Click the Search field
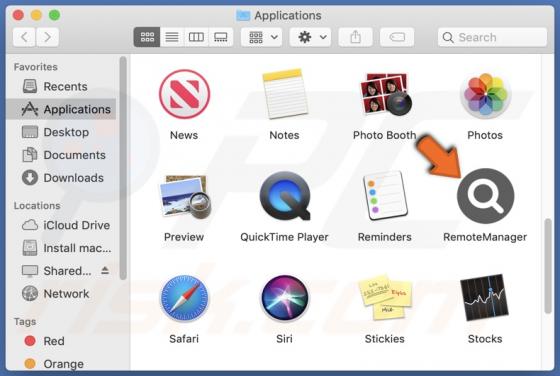Screen dimensions: 560x376 [492, 37]
